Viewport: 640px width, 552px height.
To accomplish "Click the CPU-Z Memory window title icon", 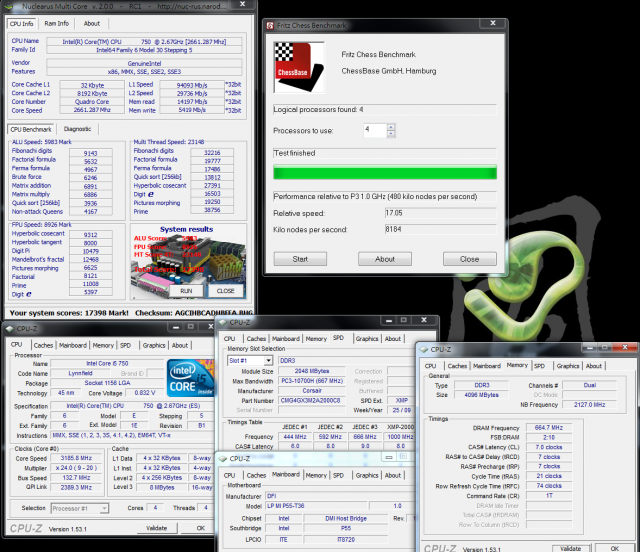I will 424,349.
